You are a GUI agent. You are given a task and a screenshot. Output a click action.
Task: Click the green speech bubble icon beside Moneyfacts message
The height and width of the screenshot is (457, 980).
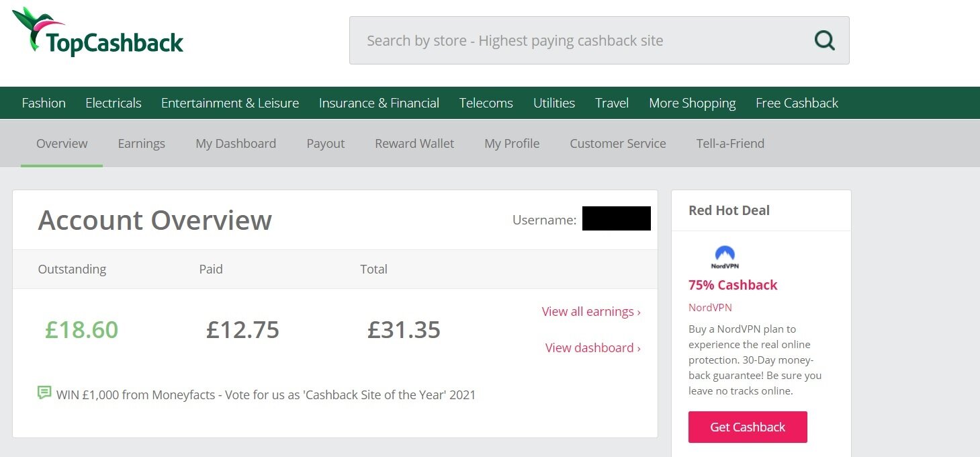click(44, 392)
